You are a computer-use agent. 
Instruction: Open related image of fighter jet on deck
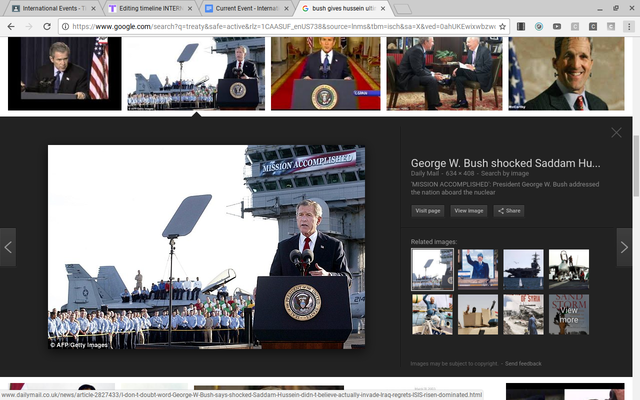tap(569, 269)
